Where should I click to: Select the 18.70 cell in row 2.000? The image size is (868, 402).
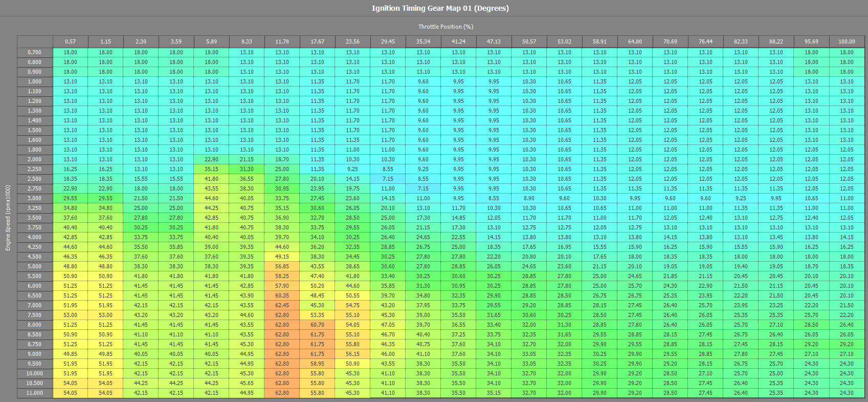[282, 159]
